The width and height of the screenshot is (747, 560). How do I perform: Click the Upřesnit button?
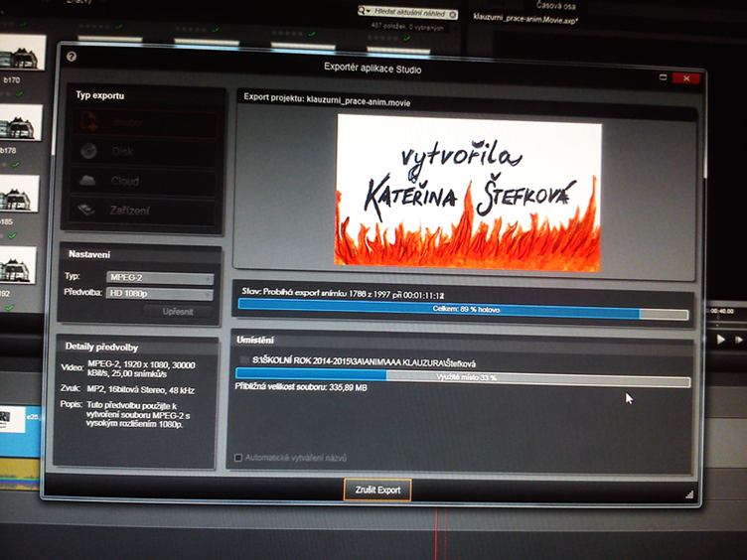coord(178,312)
